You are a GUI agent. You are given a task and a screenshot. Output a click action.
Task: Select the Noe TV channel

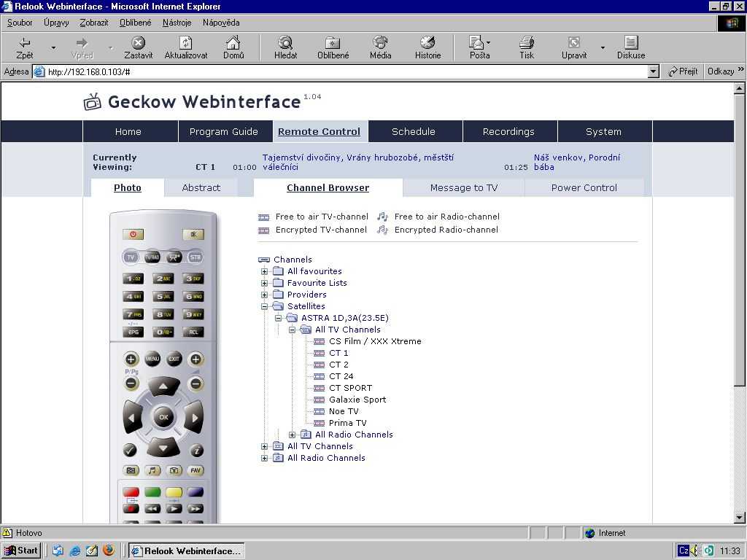(x=344, y=411)
